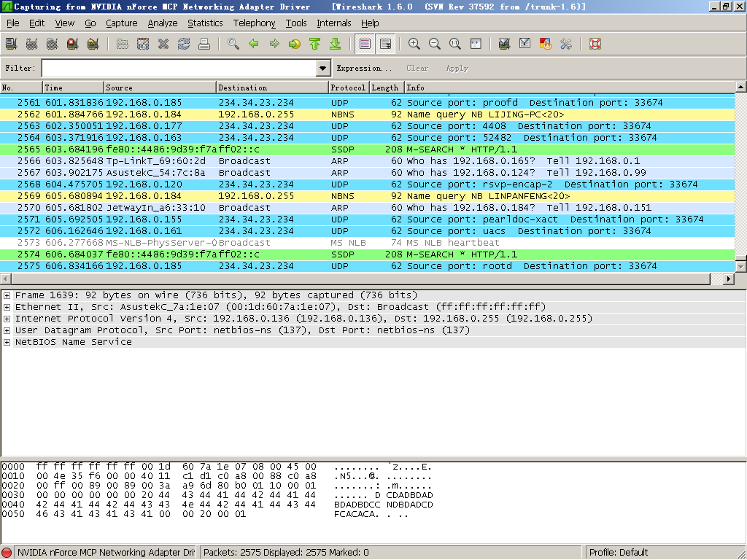747x560 pixels.
Task: Go back in packet history arrow
Action: tap(254, 44)
